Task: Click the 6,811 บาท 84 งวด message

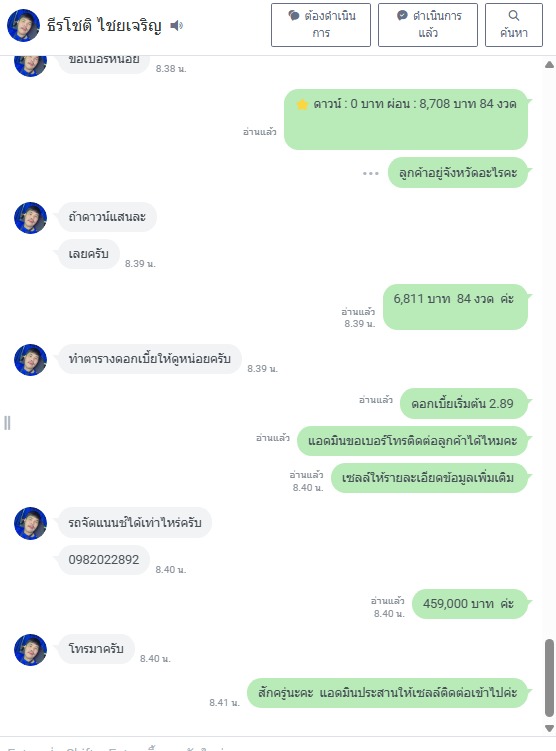Action: [x=455, y=307]
